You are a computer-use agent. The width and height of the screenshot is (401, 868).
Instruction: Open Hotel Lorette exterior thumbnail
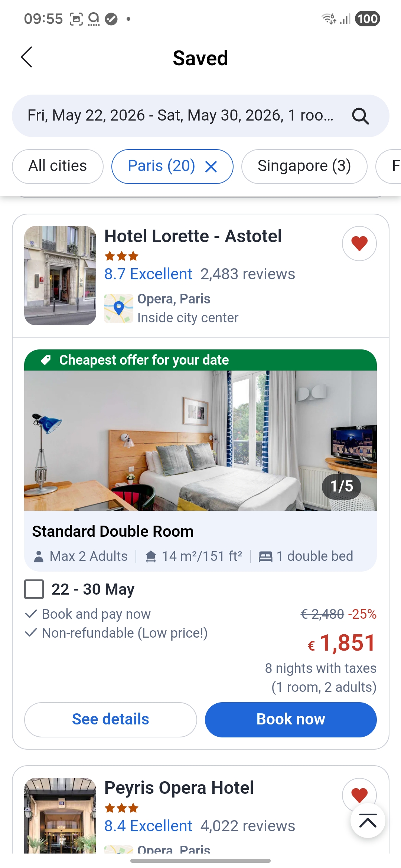[60, 275]
